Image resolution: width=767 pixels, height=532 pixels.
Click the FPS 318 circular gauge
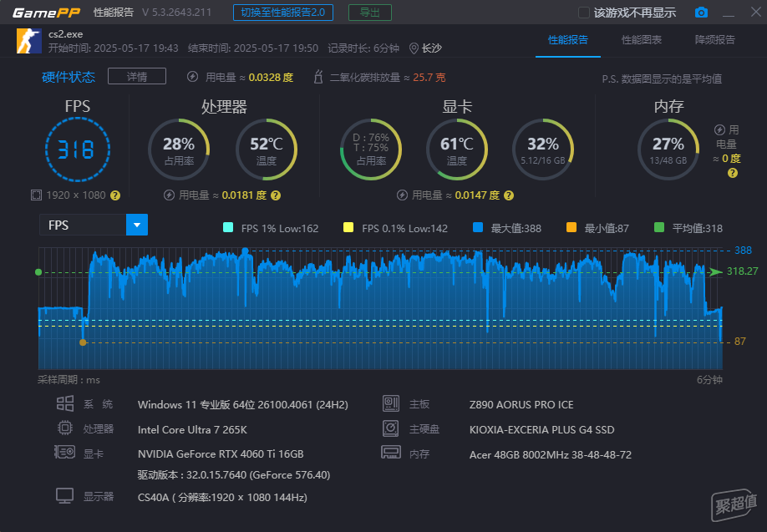tap(78, 149)
